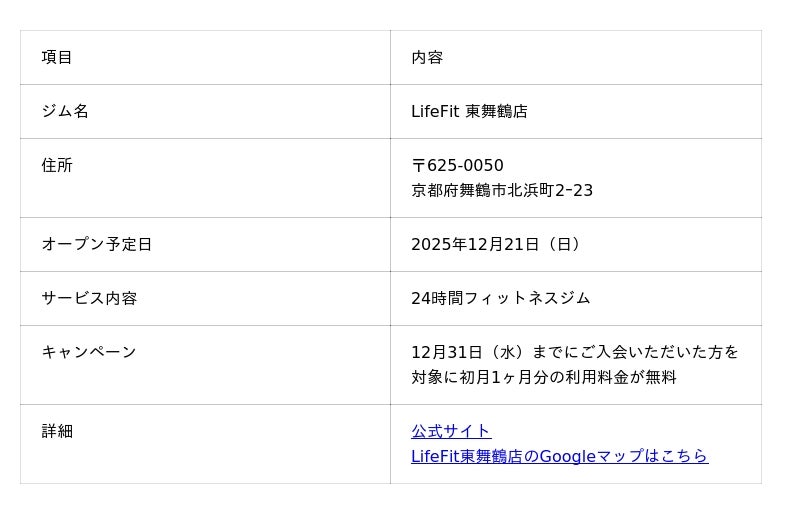This screenshot has height=514, width=800.
Task: Select the ジム名 row label
Action: [65, 111]
